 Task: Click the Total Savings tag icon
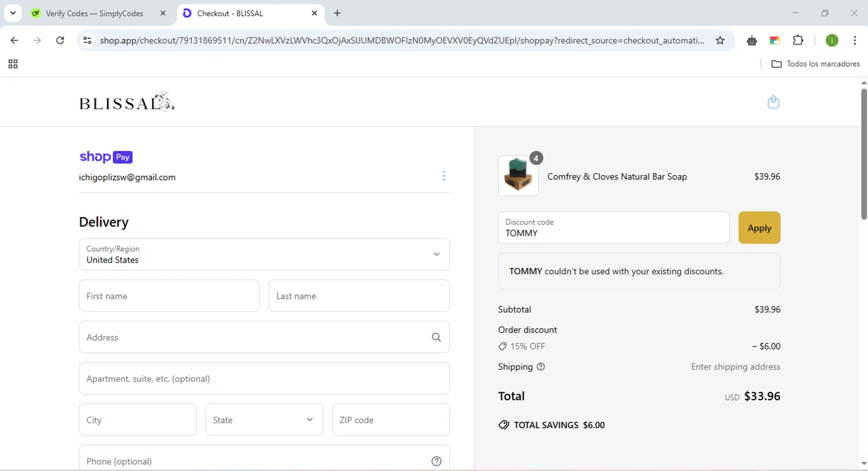(504, 425)
